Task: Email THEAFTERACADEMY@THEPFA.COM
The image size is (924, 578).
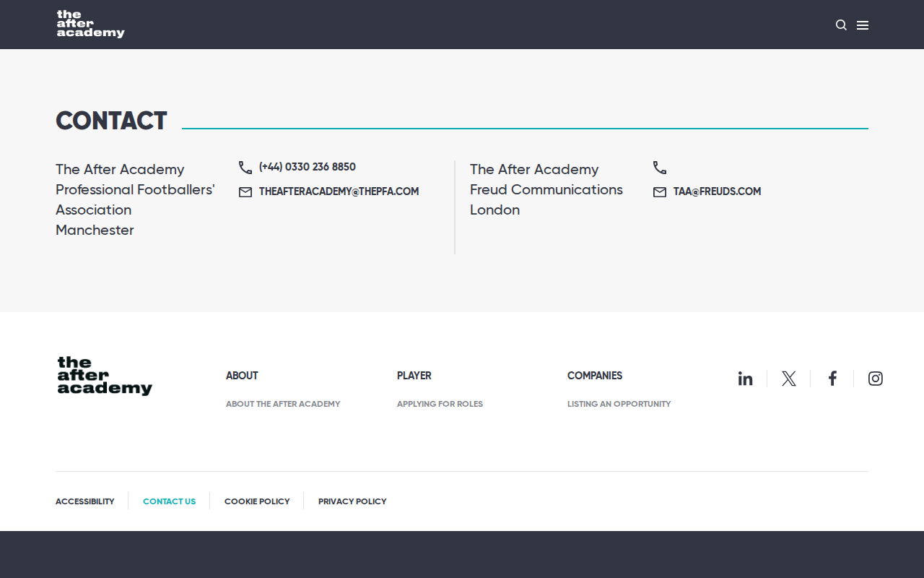Action: [x=339, y=191]
